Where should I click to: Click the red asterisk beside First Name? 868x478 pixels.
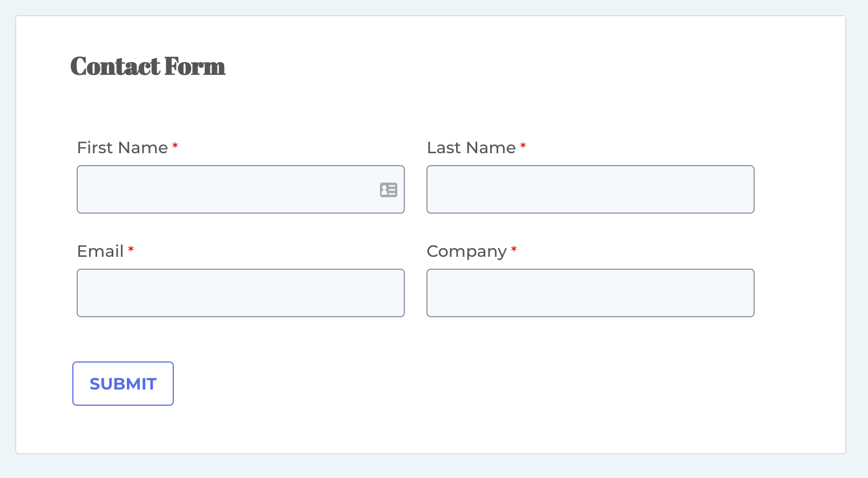[x=175, y=146]
